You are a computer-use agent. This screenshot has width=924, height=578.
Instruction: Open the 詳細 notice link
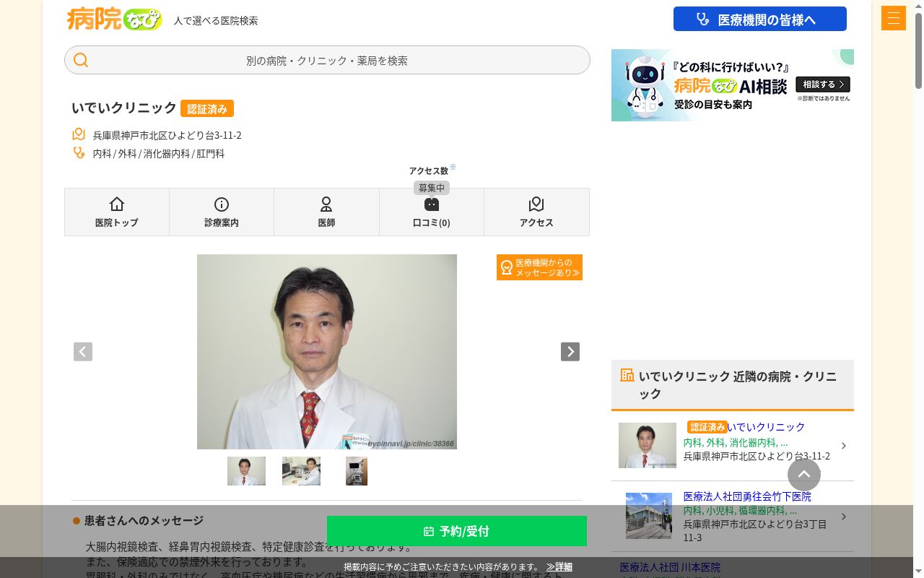tap(559, 567)
